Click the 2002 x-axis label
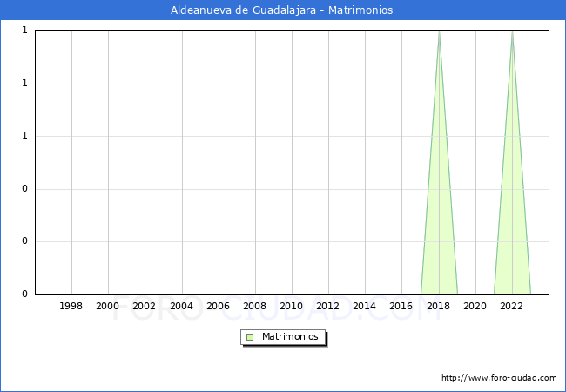 144,306
